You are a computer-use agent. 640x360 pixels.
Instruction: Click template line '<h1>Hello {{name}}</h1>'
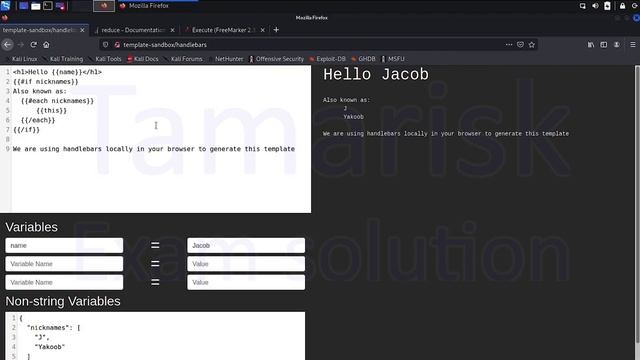click(x=57, y=72)
